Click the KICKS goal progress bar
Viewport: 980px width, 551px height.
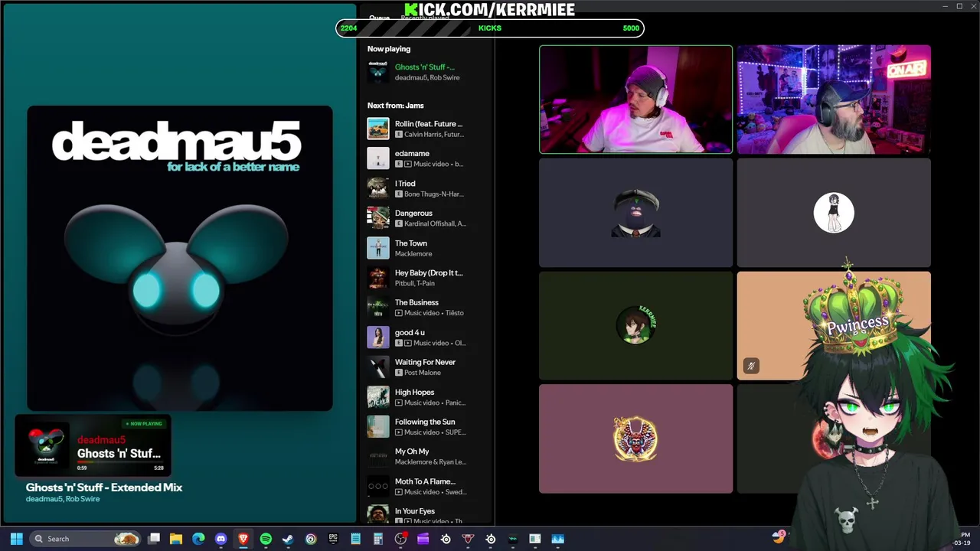coord(490,28)
